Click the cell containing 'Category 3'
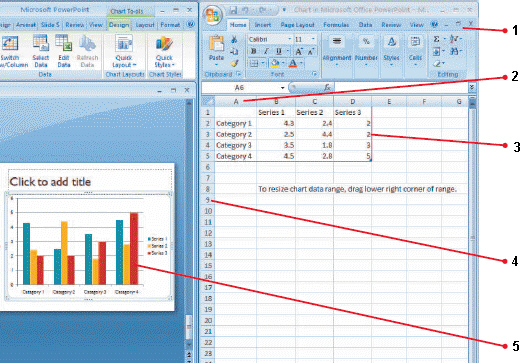The width and height of the screenshot is (530, 363). point(236,145)
